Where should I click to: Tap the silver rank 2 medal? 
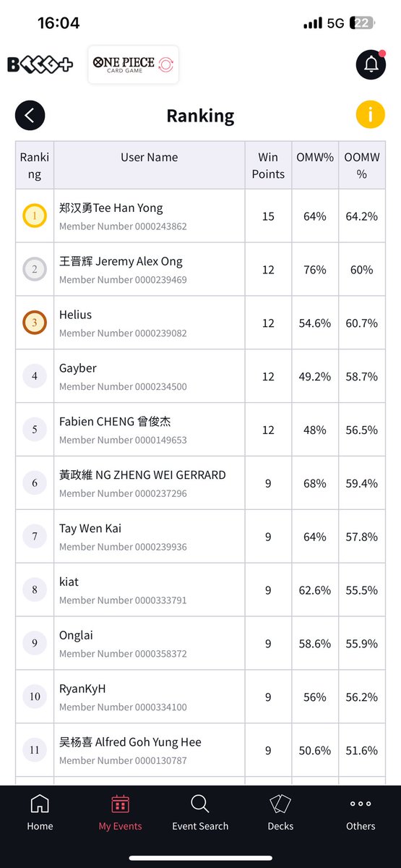pyautogui.click(x=35, y=270)
